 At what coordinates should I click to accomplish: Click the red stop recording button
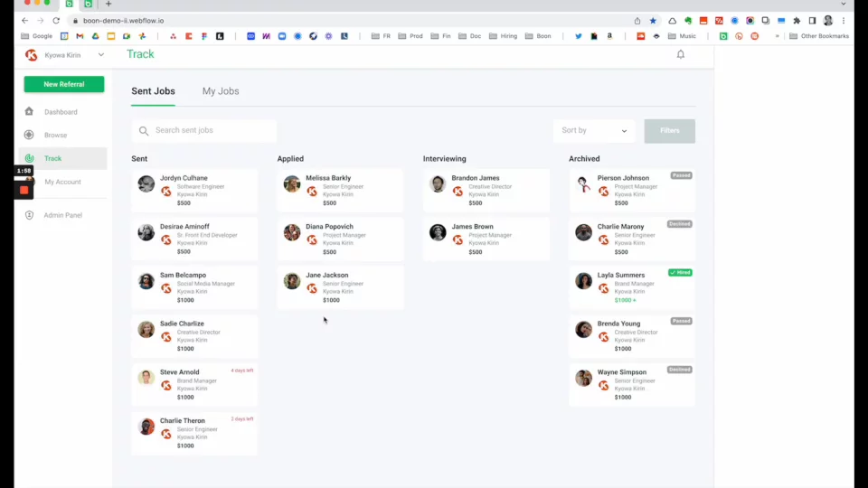[24, 190]
